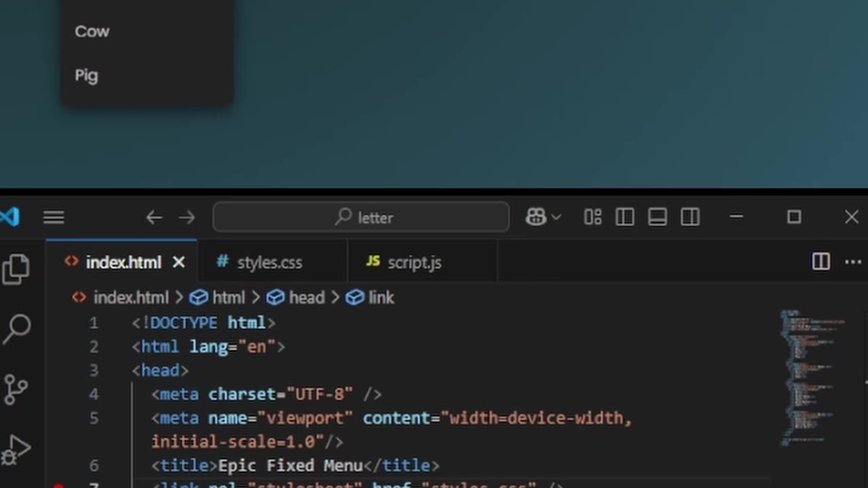Screen dimensions: 868x488
Task: Select the html breadcrumb item
Action: pyautogui.click(x=218, y=298)
